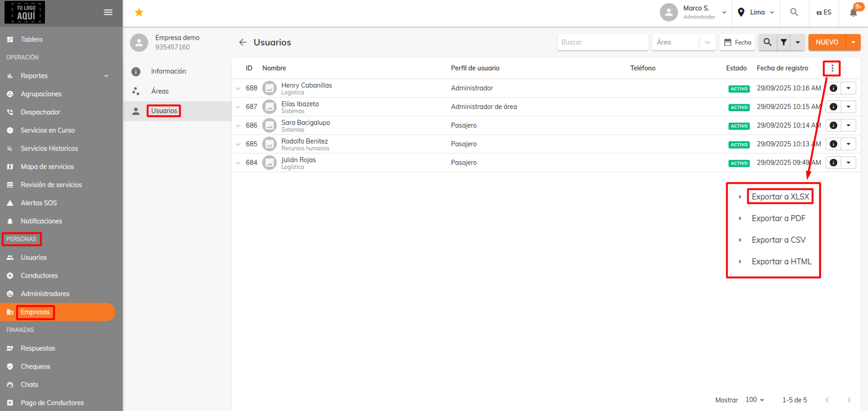
Task: Open the Marco S. account dropdown
Action: [x=724, y=12]
